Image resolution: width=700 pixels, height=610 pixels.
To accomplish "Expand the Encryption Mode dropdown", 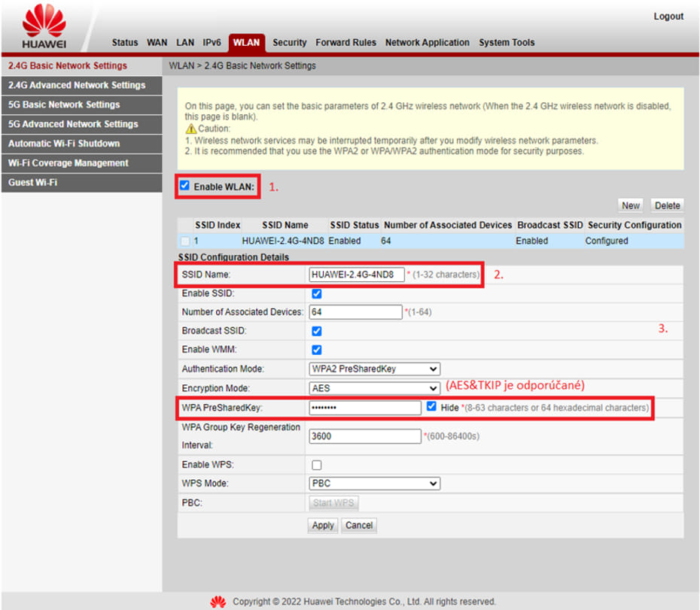I will tap(374, 388).
